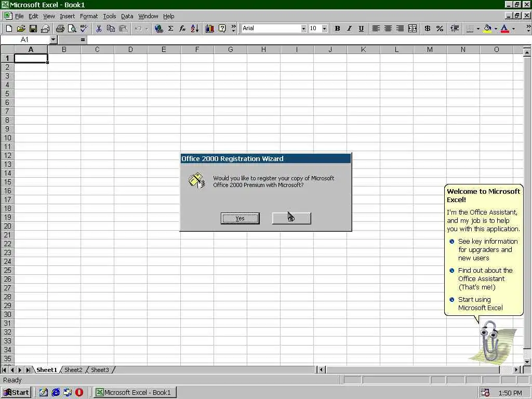The height and width of the screenshot is (399, 532).
Task: Toggle italic formatting
Action: tap(349, 29)
